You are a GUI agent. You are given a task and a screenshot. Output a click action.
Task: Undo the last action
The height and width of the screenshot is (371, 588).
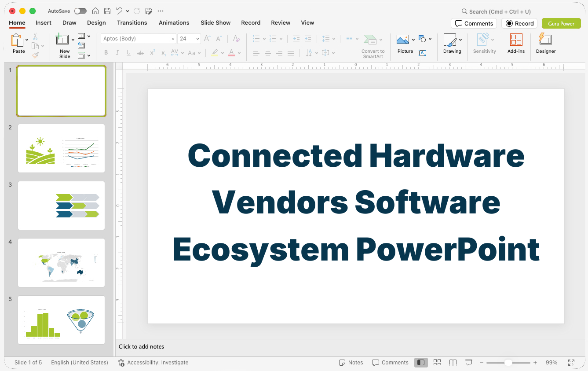click(x=119, y=11)
